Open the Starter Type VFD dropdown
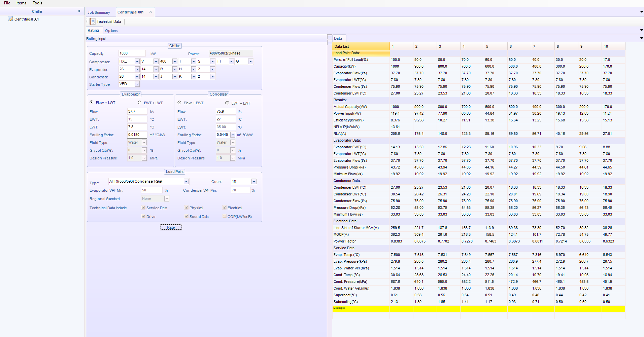The width and height of the screenshot is (644, 337). click(x=137, y=84)
